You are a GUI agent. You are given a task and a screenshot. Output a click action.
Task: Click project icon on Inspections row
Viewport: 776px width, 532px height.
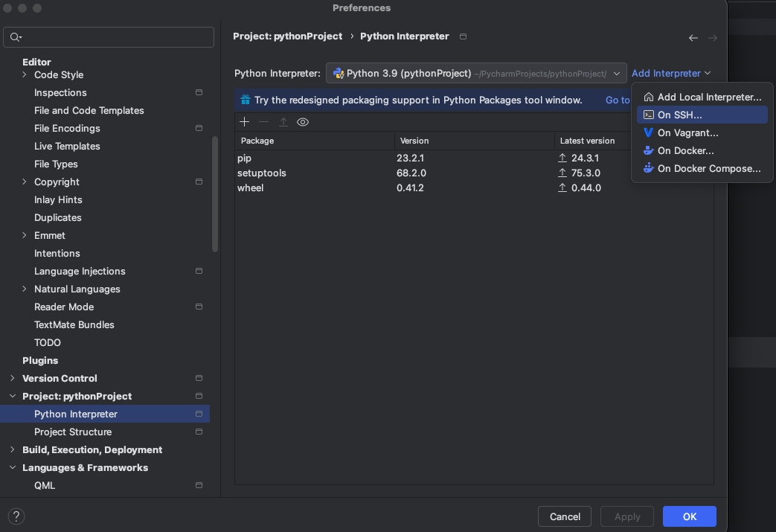point(199,92)
